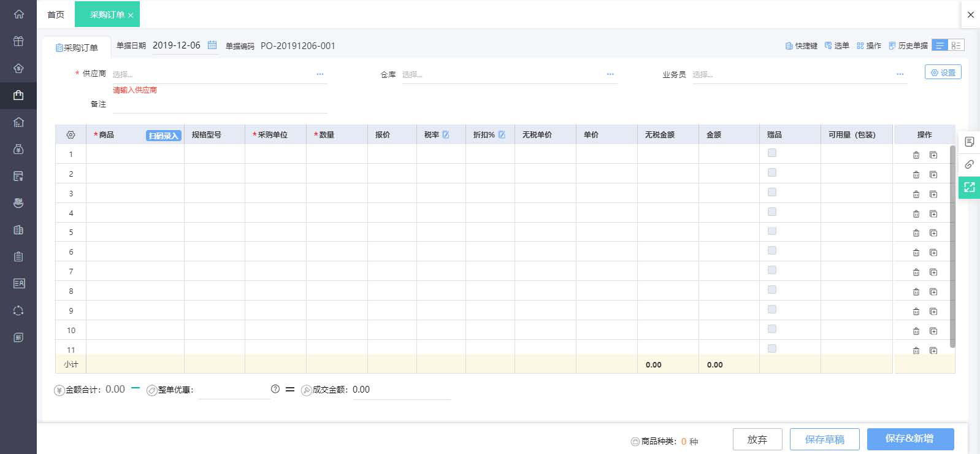Click the table vertical scrollbar

[x=952, y=245]
